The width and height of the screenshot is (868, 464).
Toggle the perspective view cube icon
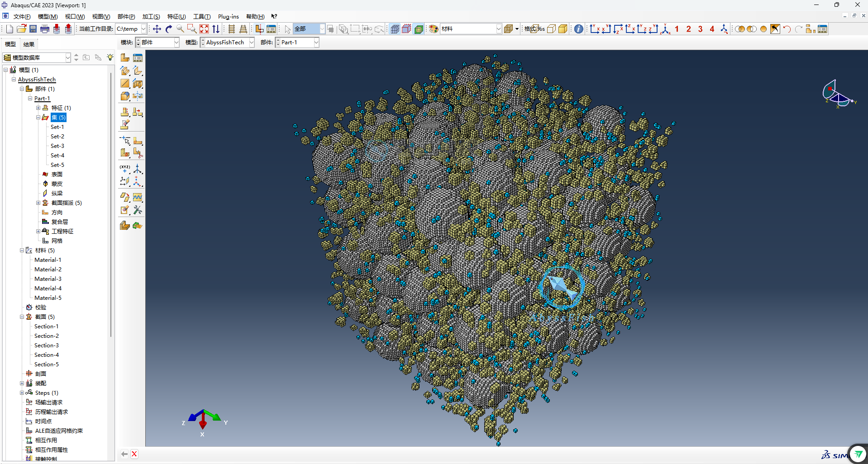click(395, 29)
